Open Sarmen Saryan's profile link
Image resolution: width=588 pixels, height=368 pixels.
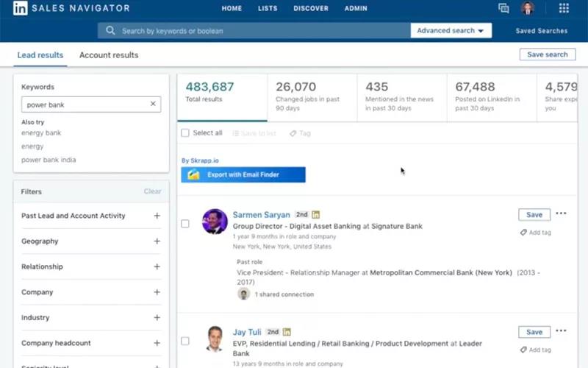click(261, 215)
